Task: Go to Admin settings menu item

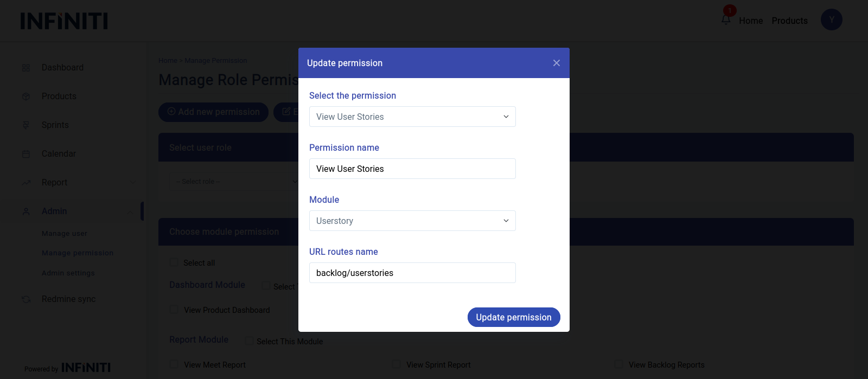Action: (x=68, y=273)
